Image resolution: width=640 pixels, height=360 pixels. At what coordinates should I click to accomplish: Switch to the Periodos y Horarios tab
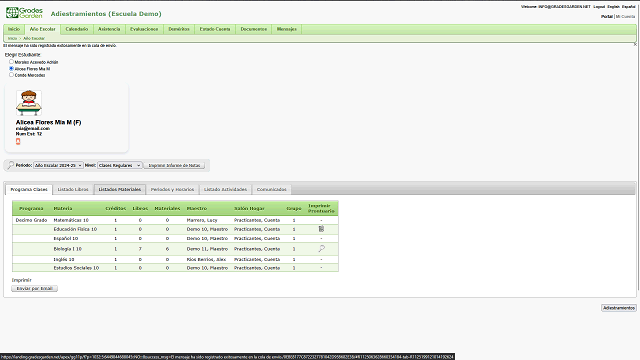(172, 189)
